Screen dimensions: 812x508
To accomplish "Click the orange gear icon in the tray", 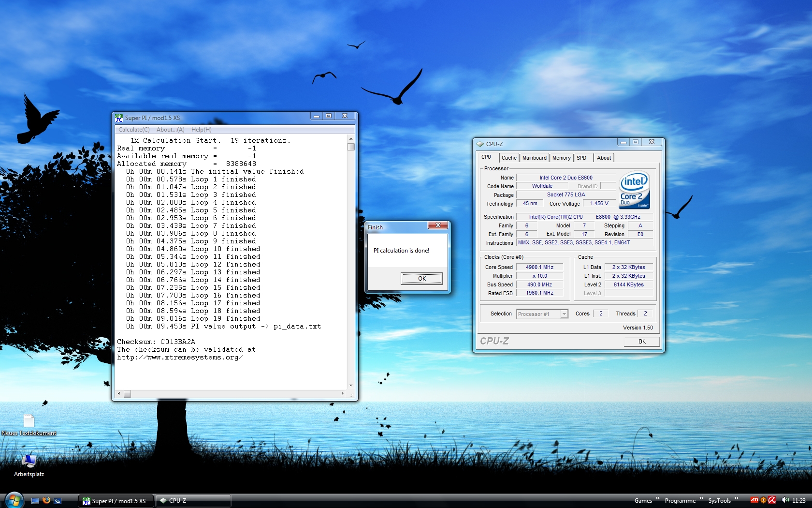I will click(763, 500).
